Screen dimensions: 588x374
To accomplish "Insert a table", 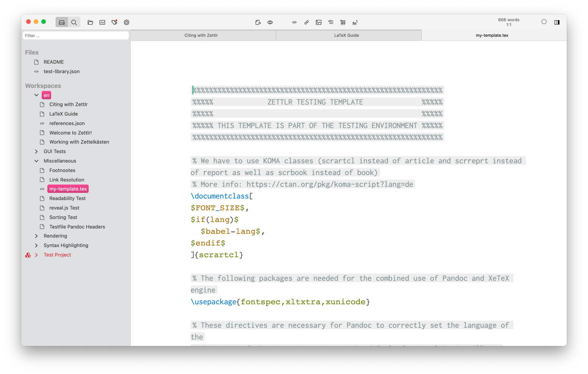I will click(343, 22).
